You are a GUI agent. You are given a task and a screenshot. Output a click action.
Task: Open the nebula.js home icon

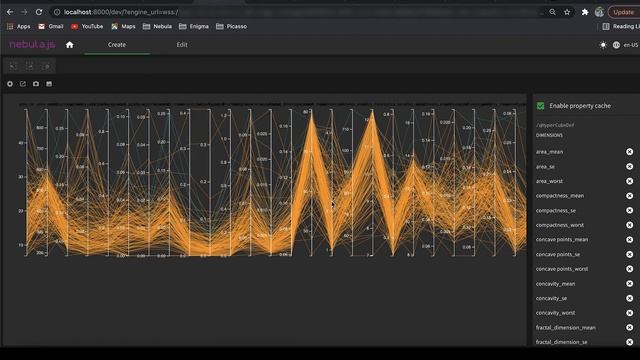click(x=69, y=45)
